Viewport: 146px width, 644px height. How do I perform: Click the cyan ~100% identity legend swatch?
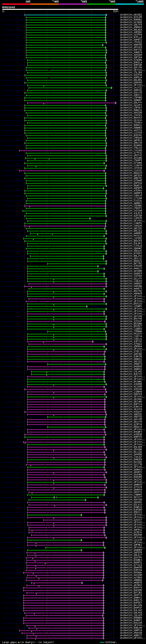pos(130,4)
